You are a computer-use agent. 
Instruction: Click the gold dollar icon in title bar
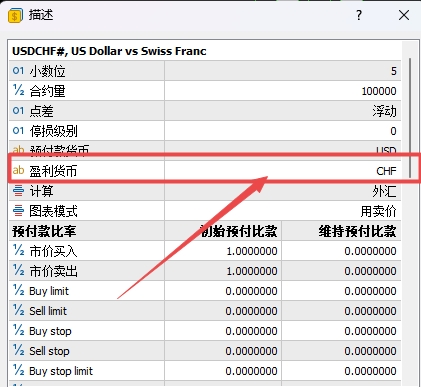(x=15, y=16)
